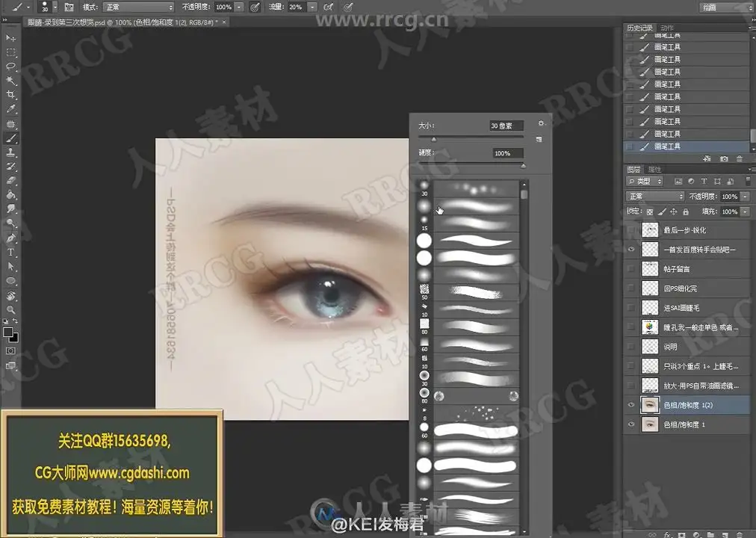Select the Dodge tool

(10, 223)
